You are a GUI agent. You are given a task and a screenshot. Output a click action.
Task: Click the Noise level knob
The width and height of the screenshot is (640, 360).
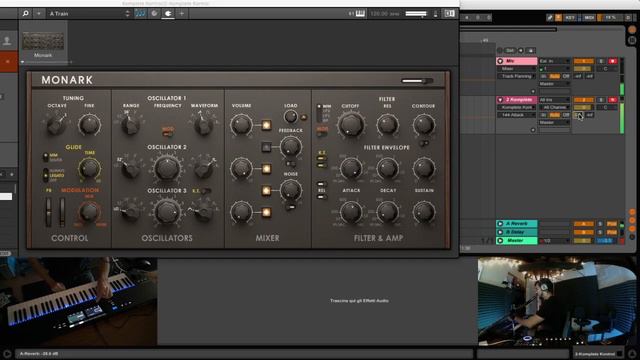coord(291,190)
